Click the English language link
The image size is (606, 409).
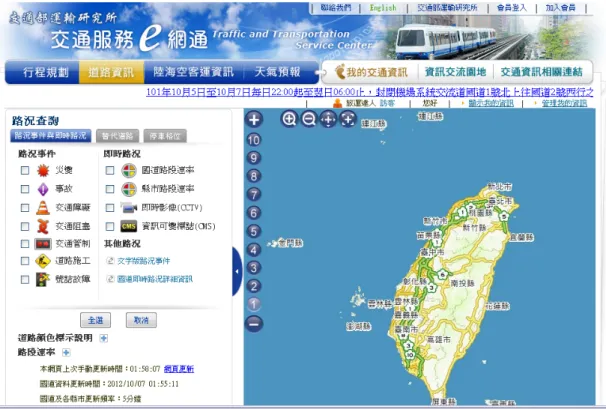383,8
